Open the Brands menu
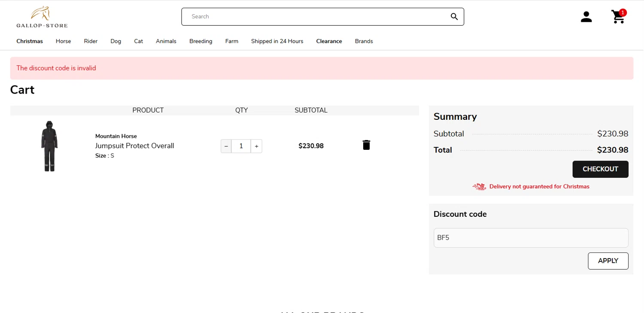The height and width of the screenshot is (313, 644). point(364,41)
